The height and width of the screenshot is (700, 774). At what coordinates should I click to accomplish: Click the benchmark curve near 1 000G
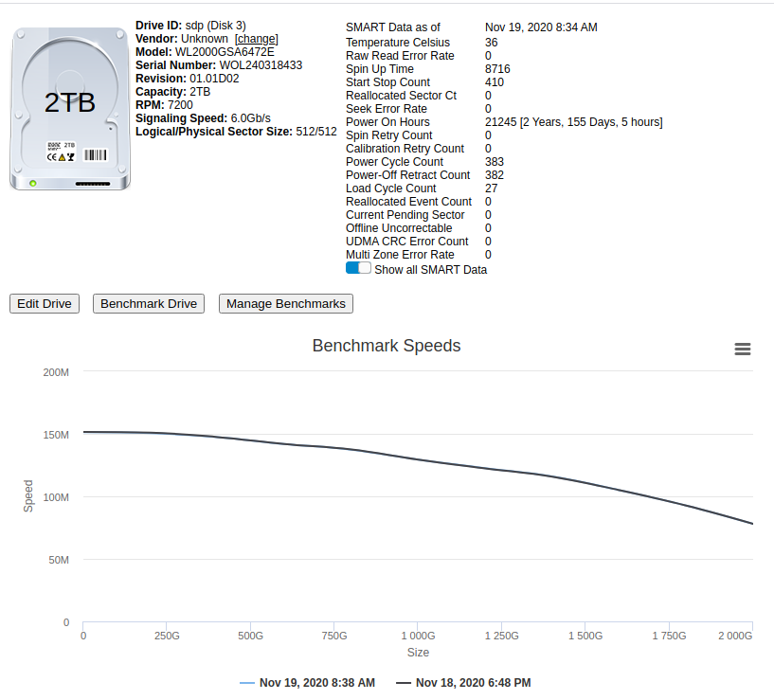pos(418,459)
